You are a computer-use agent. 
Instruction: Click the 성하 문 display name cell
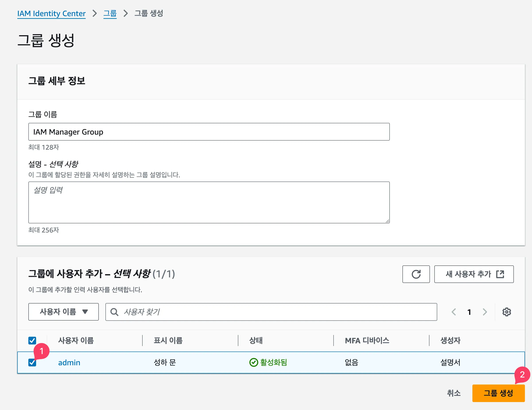pyautogui.click(x=165, y=363)
